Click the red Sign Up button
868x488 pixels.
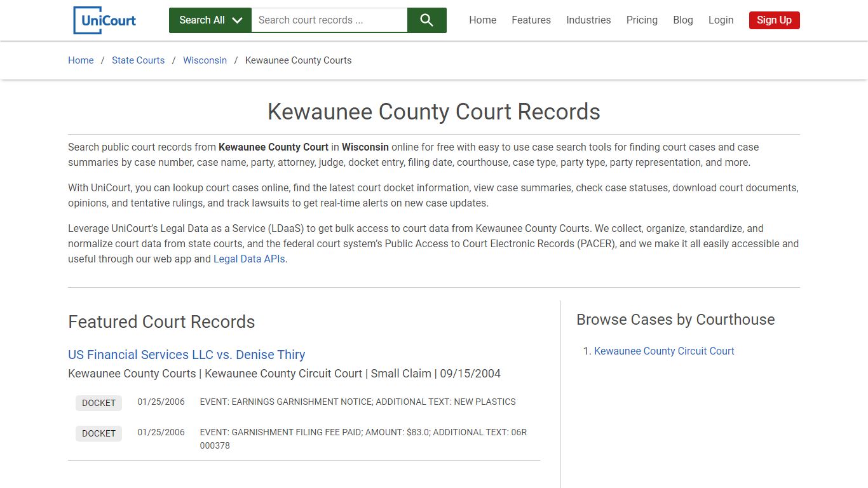774,20
